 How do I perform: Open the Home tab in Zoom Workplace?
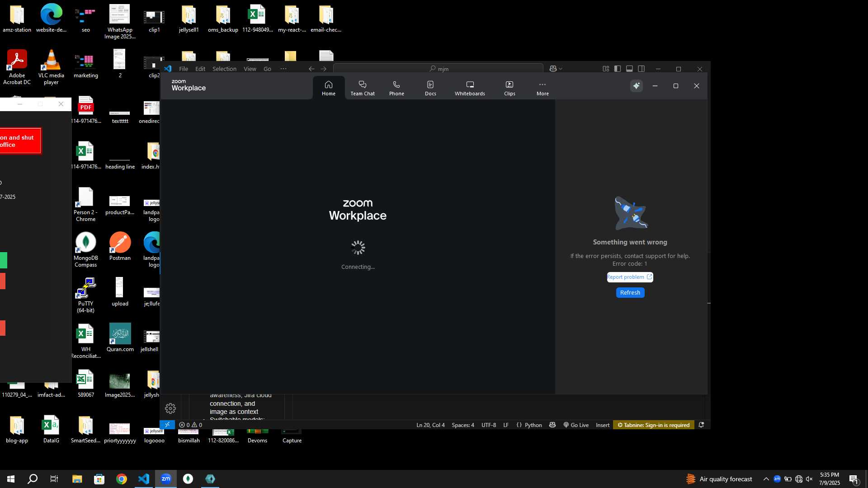[x=329, y=88]
